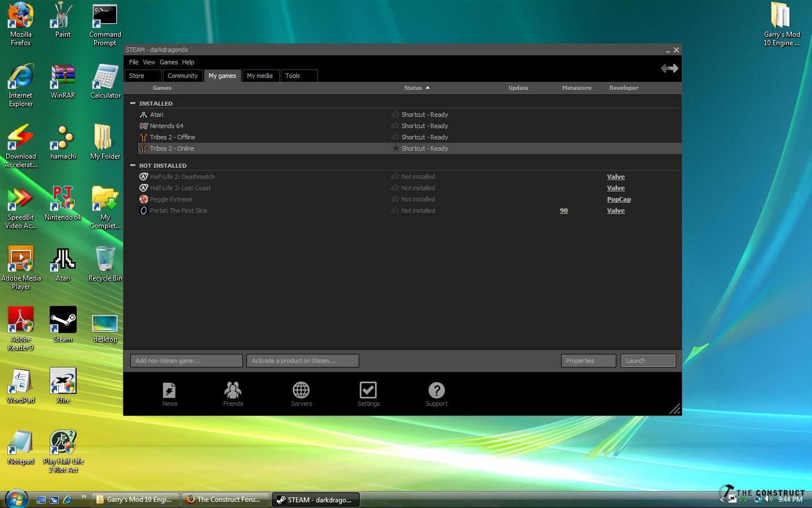812x508 pixels.
Task: Select the SpeedBit Video Accelerator desktop icon
Action: click(x=21, y=207)
